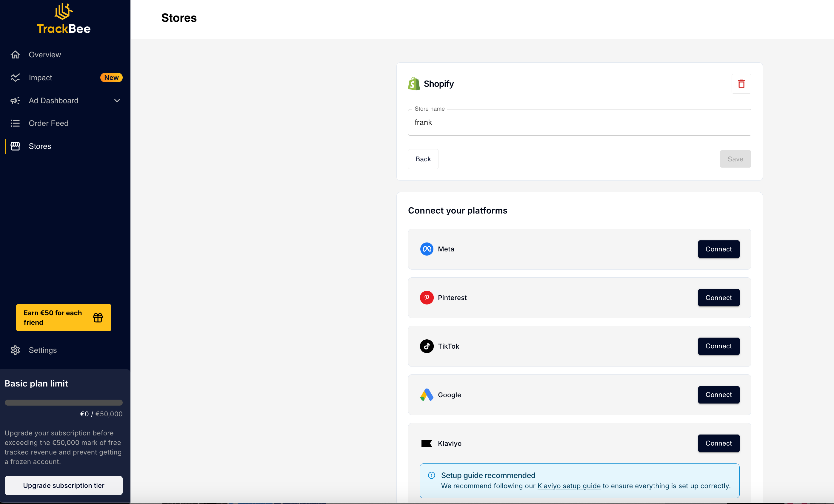This screenshot has width=834, height=504.
Task: Click the Setup guide recommended heading
Action: click(488, 475)
